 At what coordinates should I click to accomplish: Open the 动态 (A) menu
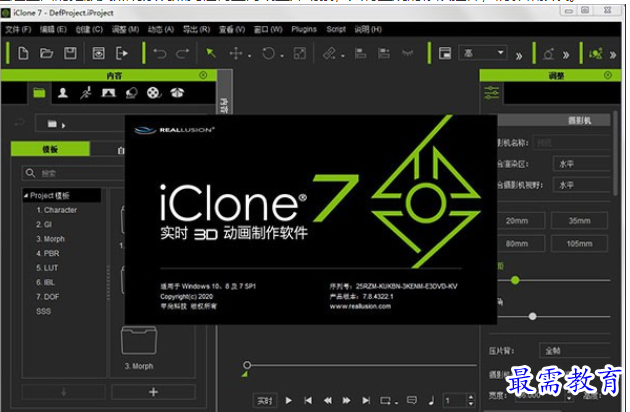pos(161,29)
